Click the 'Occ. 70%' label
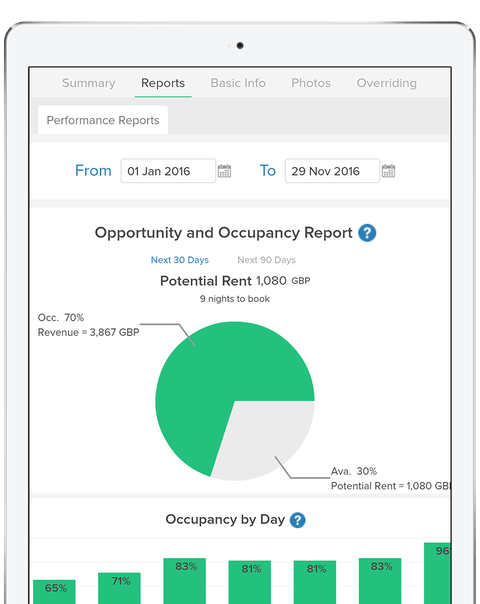480x604 pixels. (x=60, y=317)
